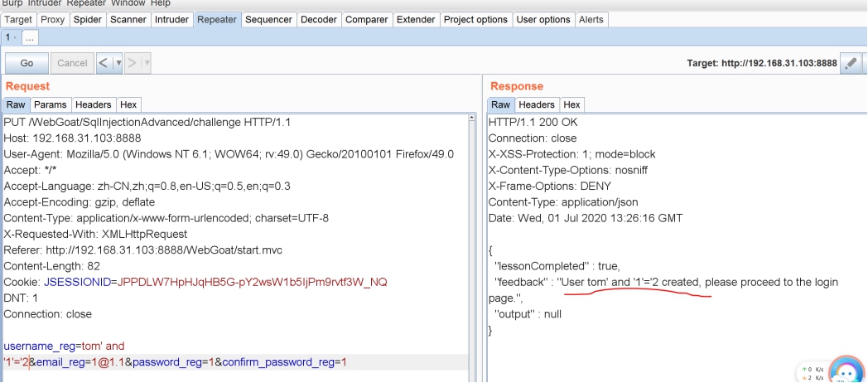The width and height of the screenshot is (868, 383).
Task: Click the Accept-Encoding header line
Action: pyautogui.click(x=80, y=202)
